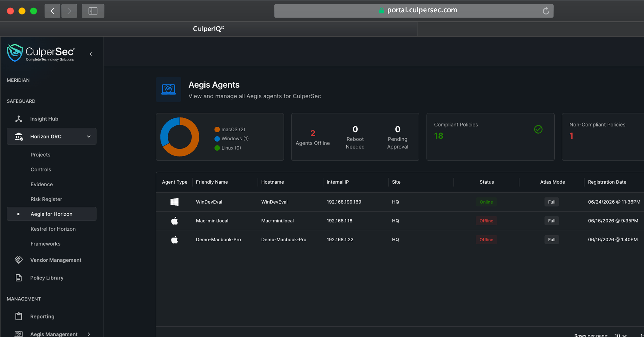Screen dimensions: 644x337
Task: Click the Windows blue legend dot
Action: [x=217, y=139]
